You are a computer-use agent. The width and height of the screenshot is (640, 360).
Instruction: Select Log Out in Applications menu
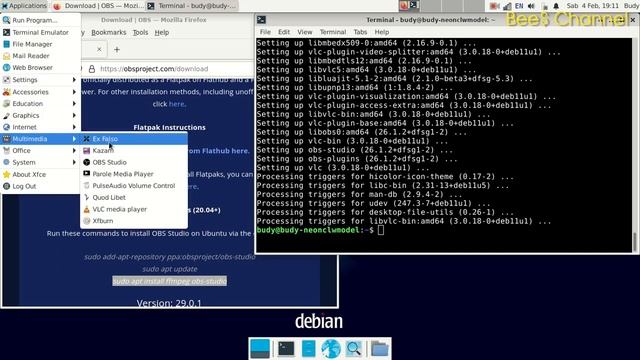pyautogui.click(x=40, y=186)
